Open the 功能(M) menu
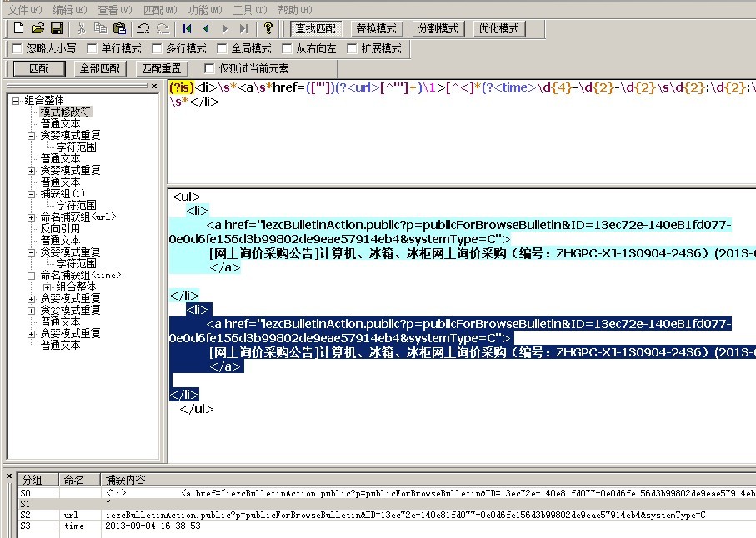The height and width of the screenshot is (538, 756). pyautogui.click(x=205, y=10)
